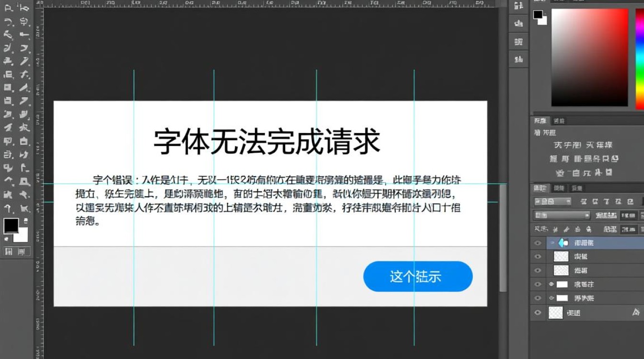
Task: Hide the second layer from the top
Action: click(x=538, y=257)
